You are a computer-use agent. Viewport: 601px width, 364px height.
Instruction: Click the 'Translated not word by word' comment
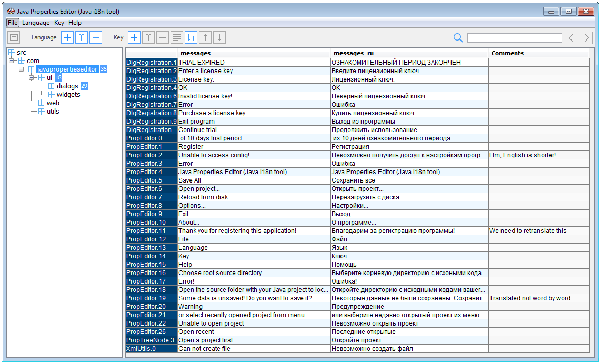tap(539, 298)
